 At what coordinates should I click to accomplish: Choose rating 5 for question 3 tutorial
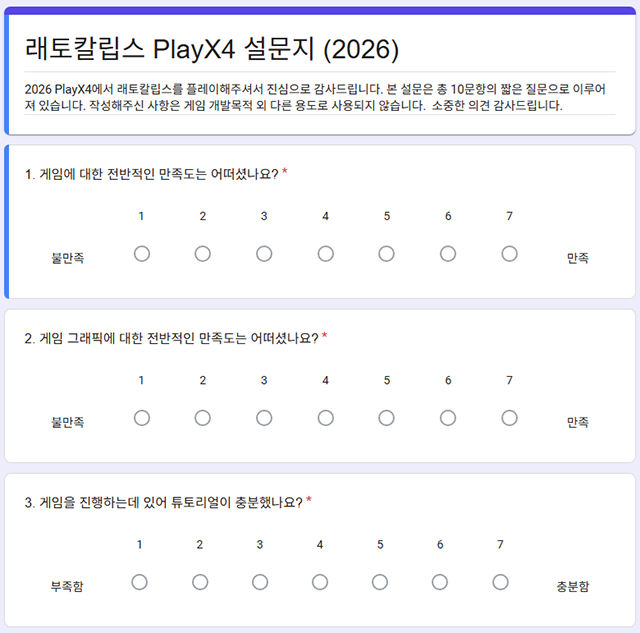[x=380, y=582]
